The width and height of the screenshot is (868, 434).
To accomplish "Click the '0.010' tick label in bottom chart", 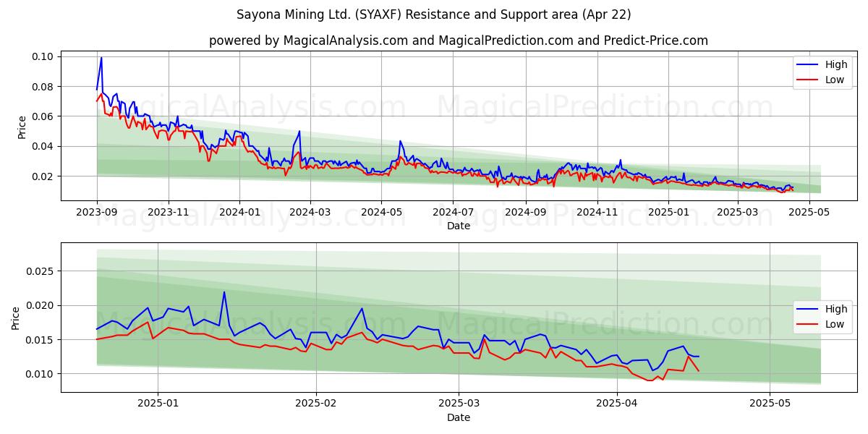I will tap(41, 374).
